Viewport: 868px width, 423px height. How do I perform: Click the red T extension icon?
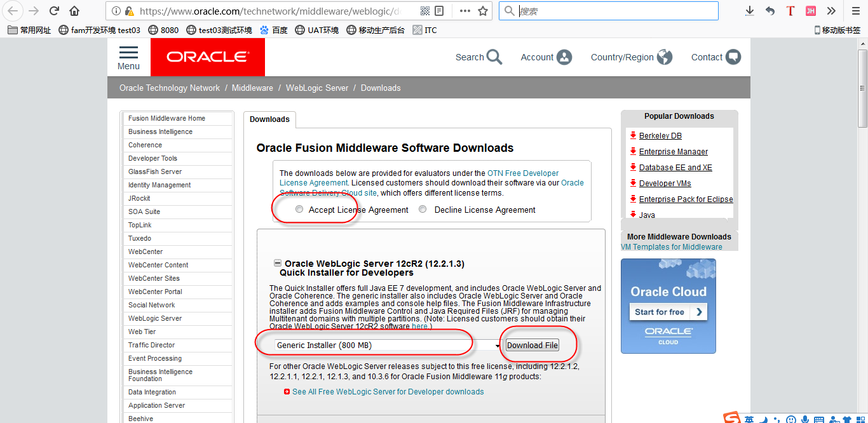(x=790, y=11)
